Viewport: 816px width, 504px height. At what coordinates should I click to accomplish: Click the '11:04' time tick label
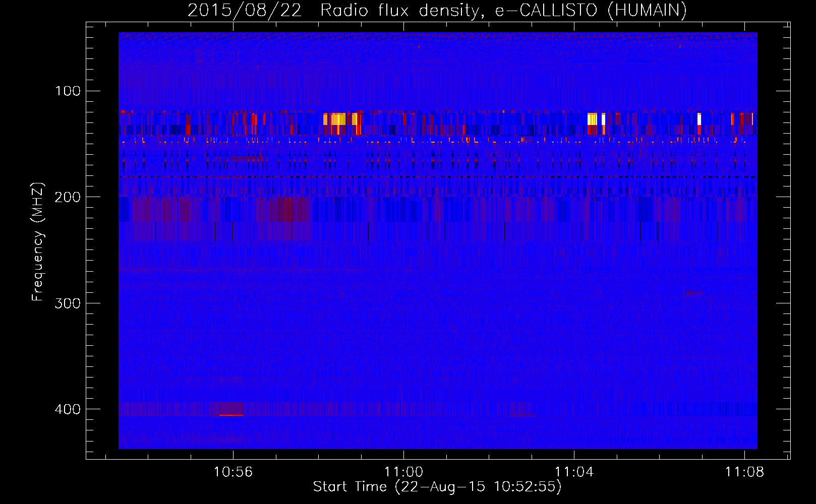574,472
